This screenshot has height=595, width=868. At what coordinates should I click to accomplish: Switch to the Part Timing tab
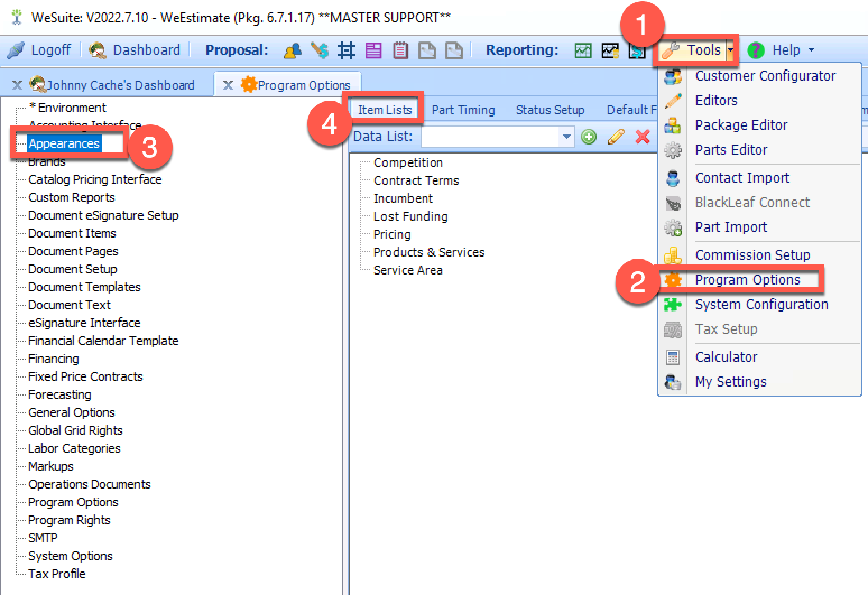point(463,110)
